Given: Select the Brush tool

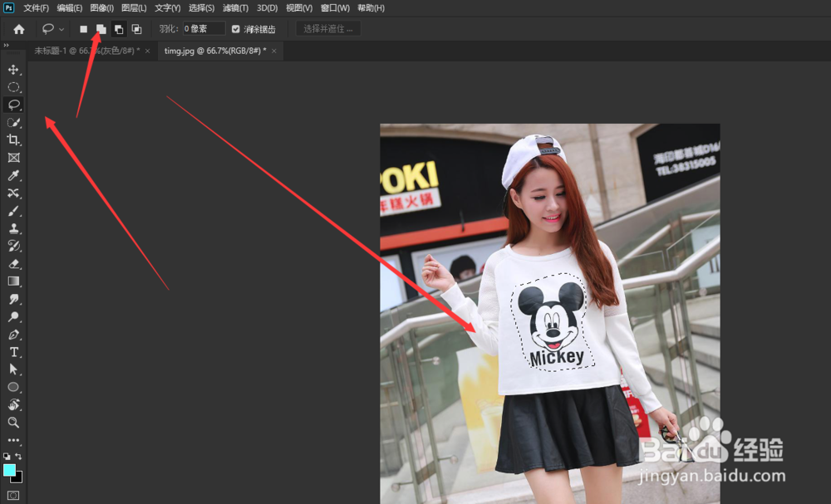Looking at the screenshot, I should click(x=13, y=211).
